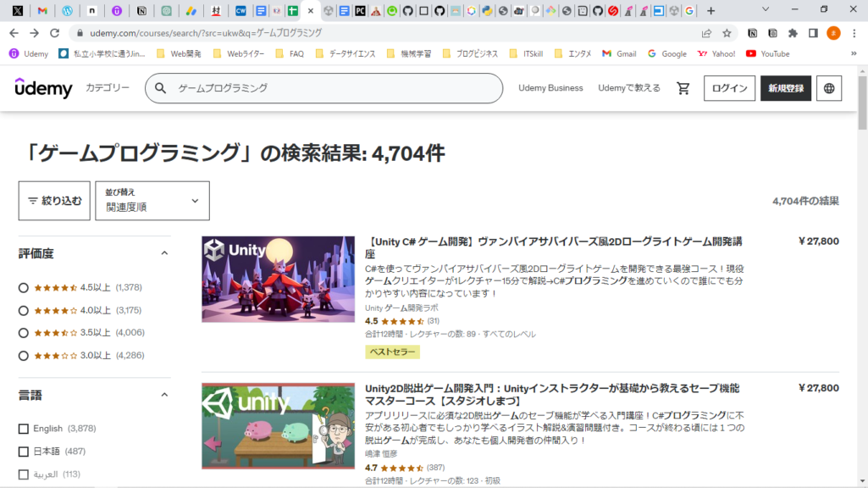Open the YouTube bookmark

768,53
